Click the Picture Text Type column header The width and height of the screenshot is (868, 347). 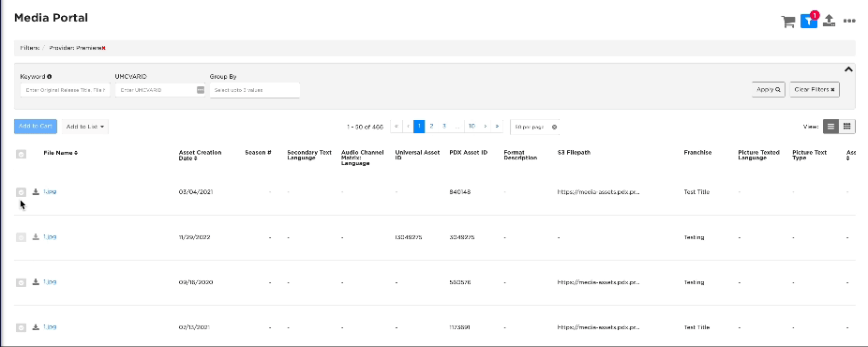809,155
